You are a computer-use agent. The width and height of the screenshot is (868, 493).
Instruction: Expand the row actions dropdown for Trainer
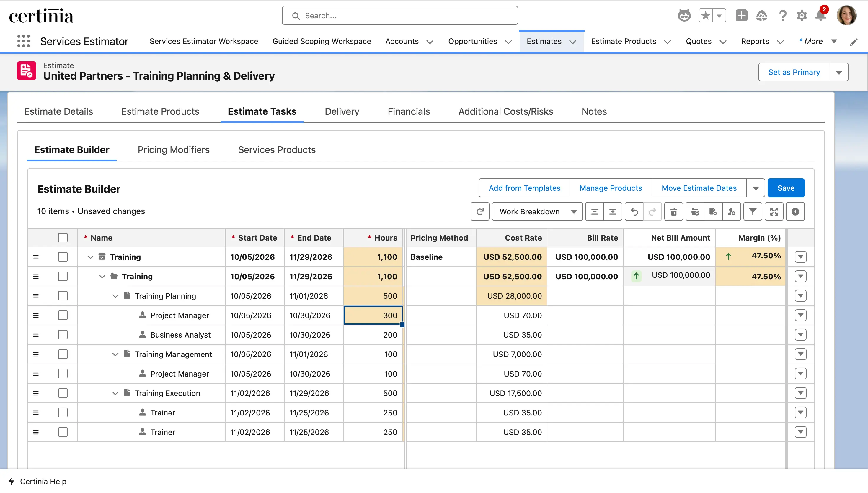[x=801, y=413]
